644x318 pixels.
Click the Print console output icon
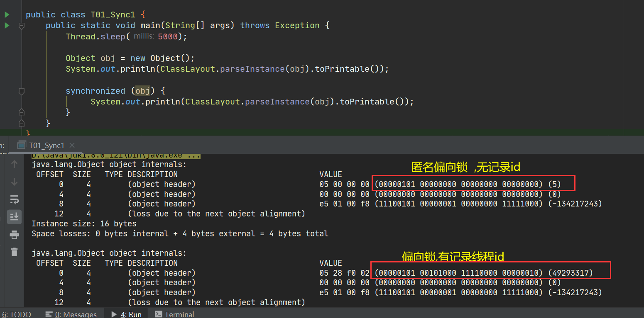coord(15,235)
